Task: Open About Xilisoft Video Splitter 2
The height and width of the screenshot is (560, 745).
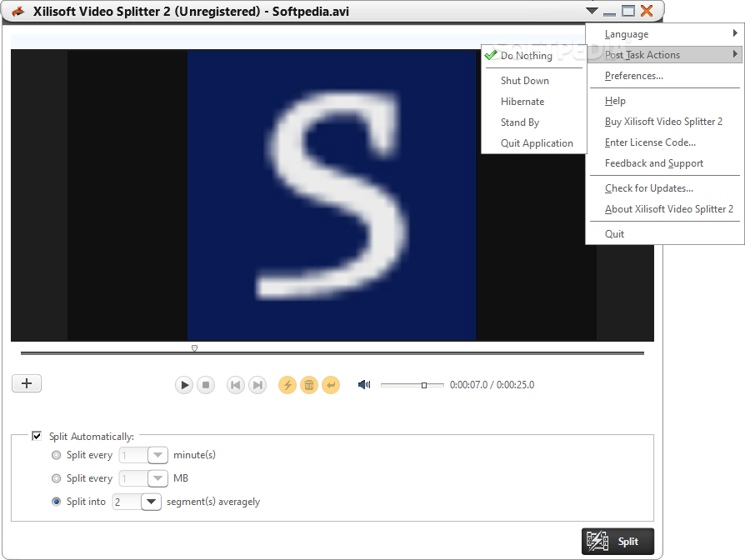Action: tap(665, 209)
